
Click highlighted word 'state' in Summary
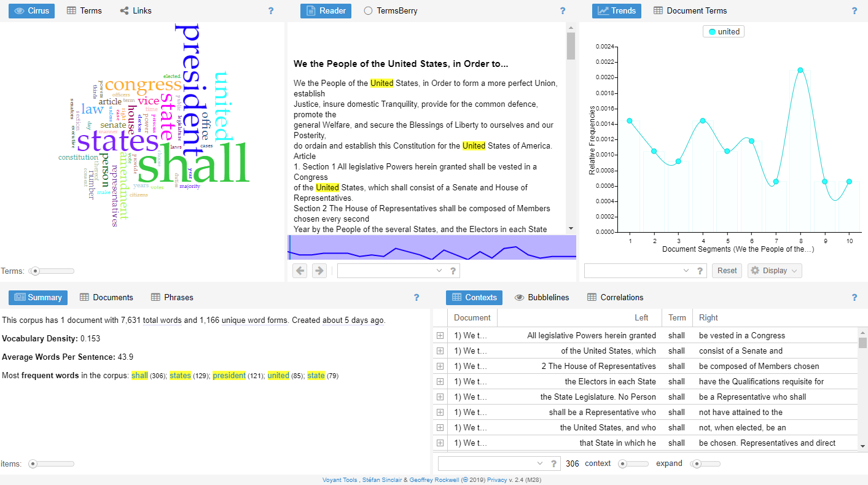pyautogui.click(x=316, y=375)
